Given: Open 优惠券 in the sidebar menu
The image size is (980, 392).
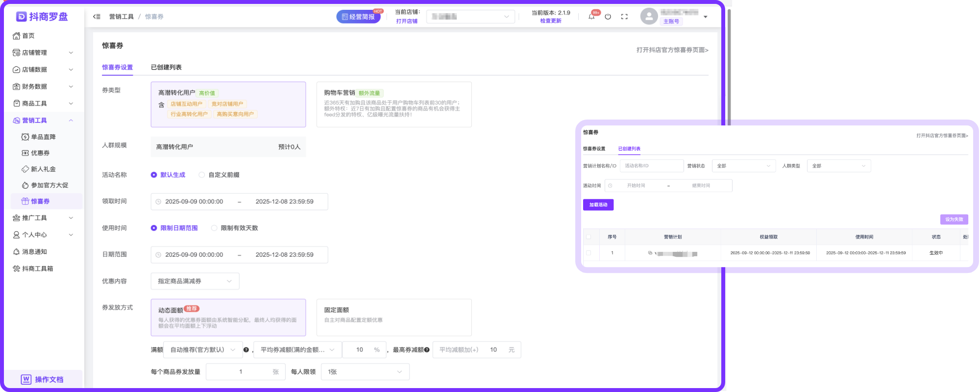Looking at the screenshot, I should [40, 153].
